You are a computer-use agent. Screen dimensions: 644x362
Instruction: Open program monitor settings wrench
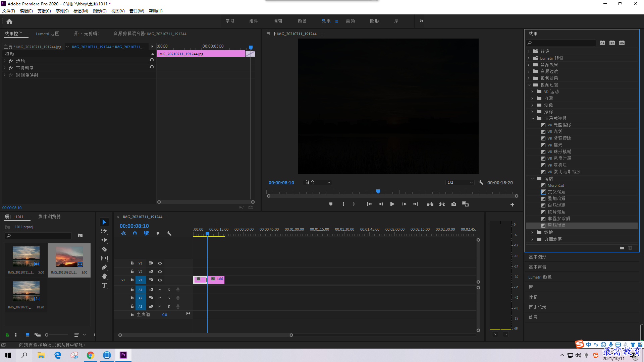pyautogui.click(x=481, y=183)
